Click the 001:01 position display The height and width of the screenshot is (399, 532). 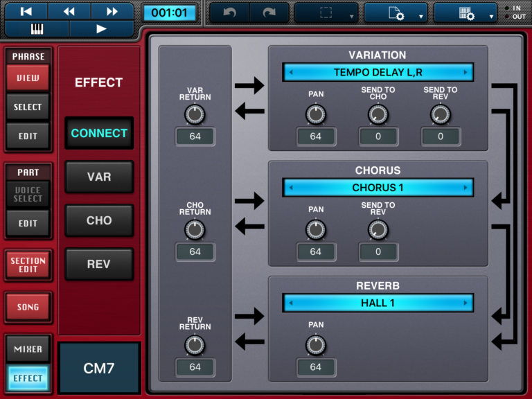coord(169,13)
